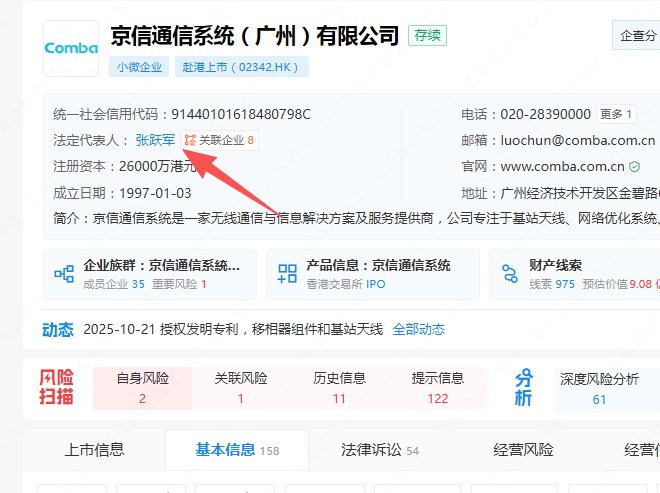
Task: Click credit code 91440101618480798C
Action: pos(241,114)
